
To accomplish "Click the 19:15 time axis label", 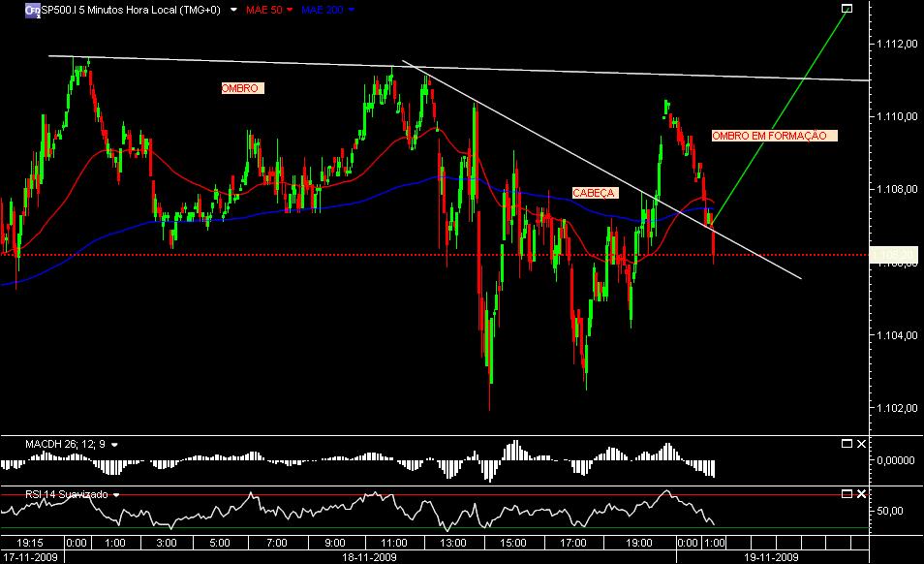I will point(29,543).
